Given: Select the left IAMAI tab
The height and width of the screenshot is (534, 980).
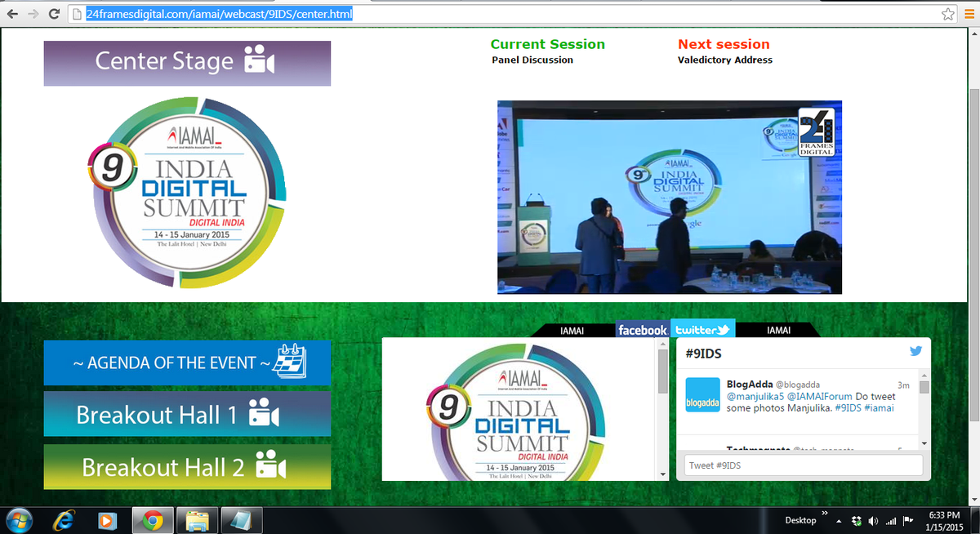Looking at the screenshot, I should click(572, 330).
